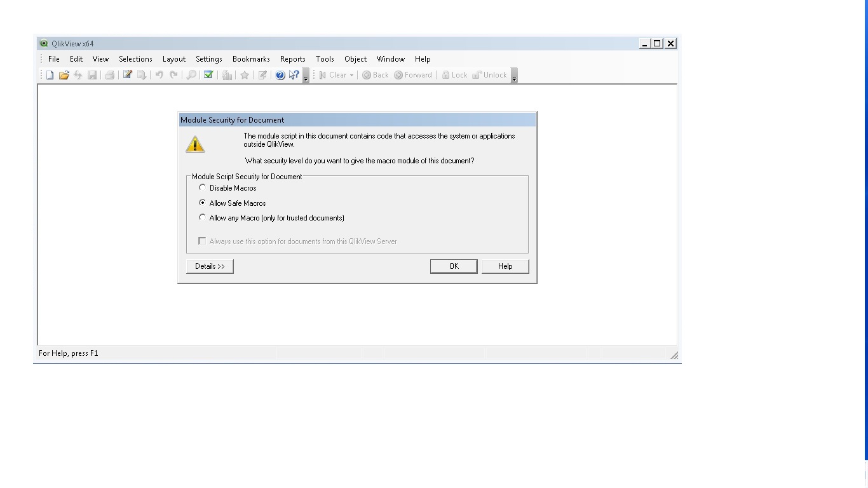
Task: Click the 'For Help, press F1' status text
Action: [69, 353]
